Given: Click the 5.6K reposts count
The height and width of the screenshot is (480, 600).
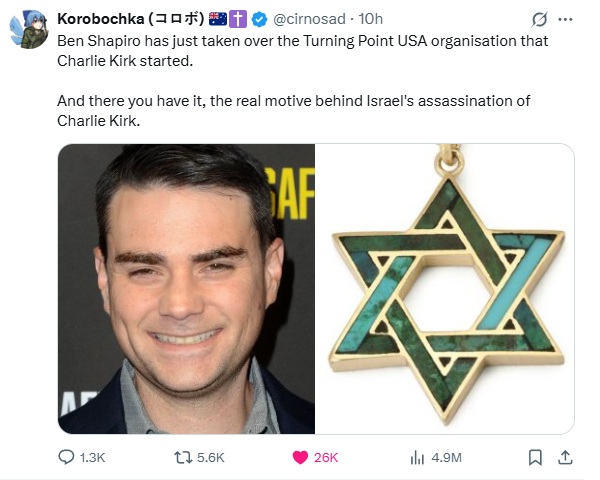Looking at the screenshot, I should click(210, 457).
